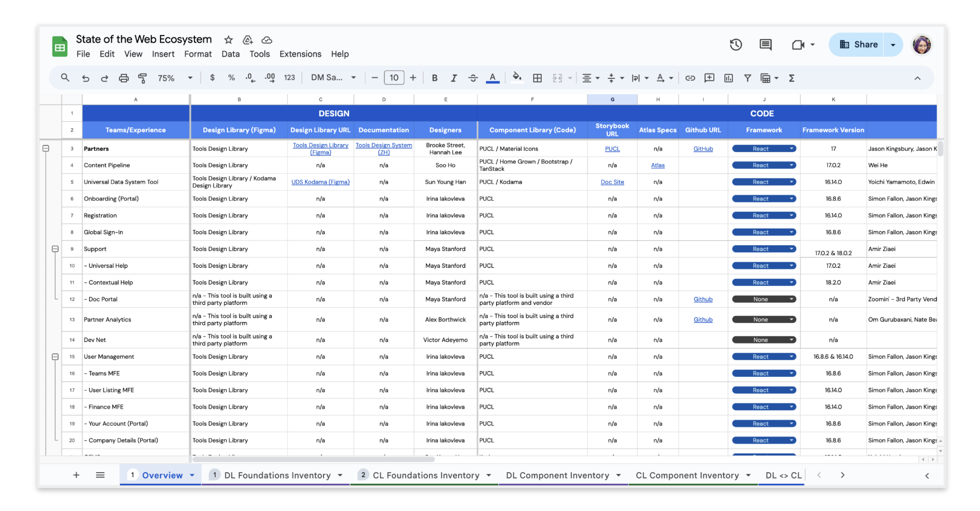The width and height of the screenshot is (980, 511).
Task: Open the Tools Design Library (Figma) link
Action: coord(320,149)
